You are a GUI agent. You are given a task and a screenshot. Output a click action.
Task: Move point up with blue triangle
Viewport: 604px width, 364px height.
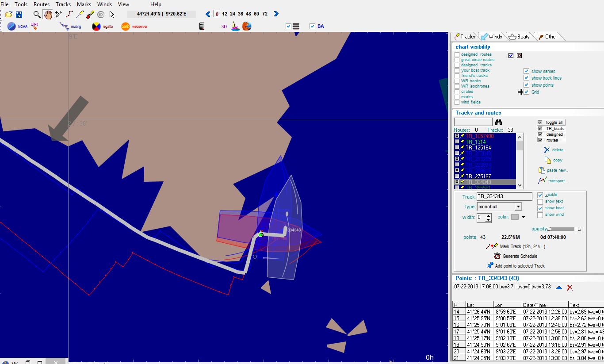(x=559, y=287)
